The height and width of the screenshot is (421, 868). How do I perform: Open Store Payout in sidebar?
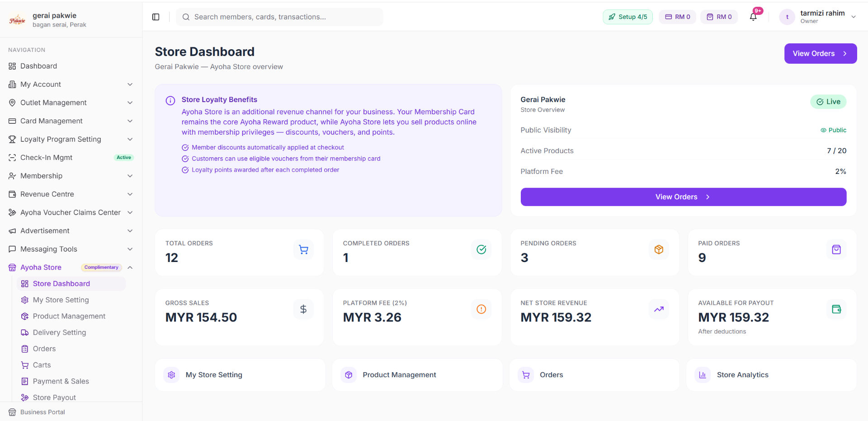tap(71, 398)
